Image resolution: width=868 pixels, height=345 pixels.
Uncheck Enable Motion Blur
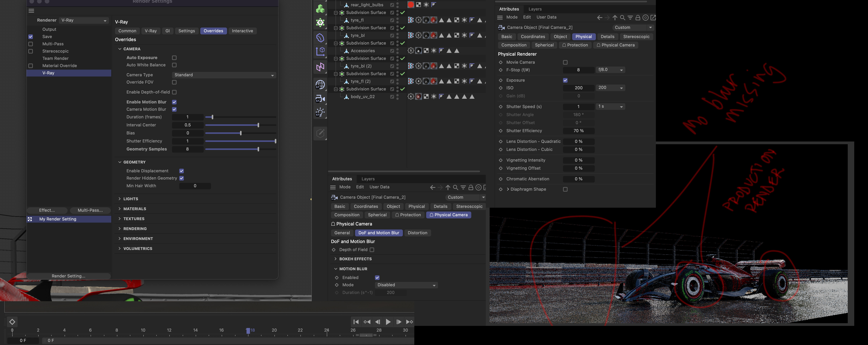(174, 102)
